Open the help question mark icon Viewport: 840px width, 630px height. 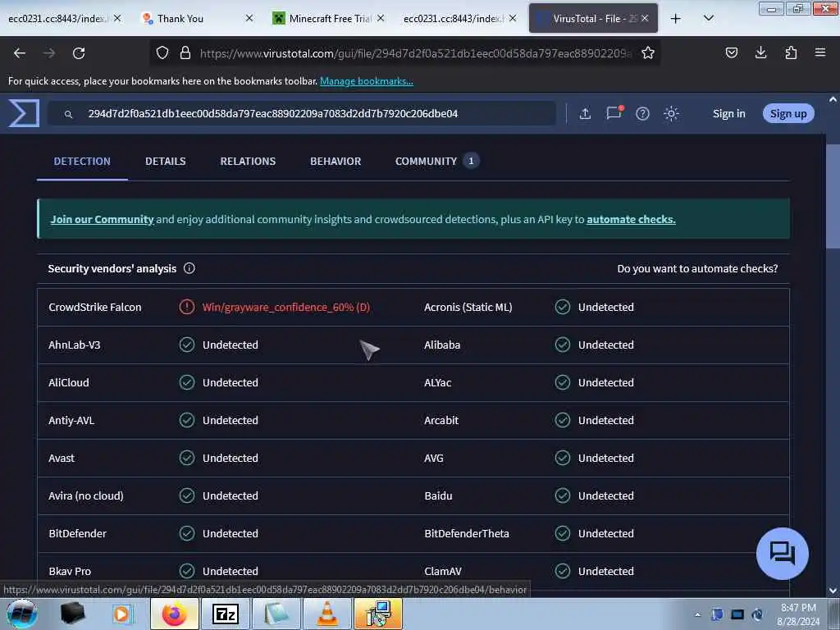click(x=642, y=113)
